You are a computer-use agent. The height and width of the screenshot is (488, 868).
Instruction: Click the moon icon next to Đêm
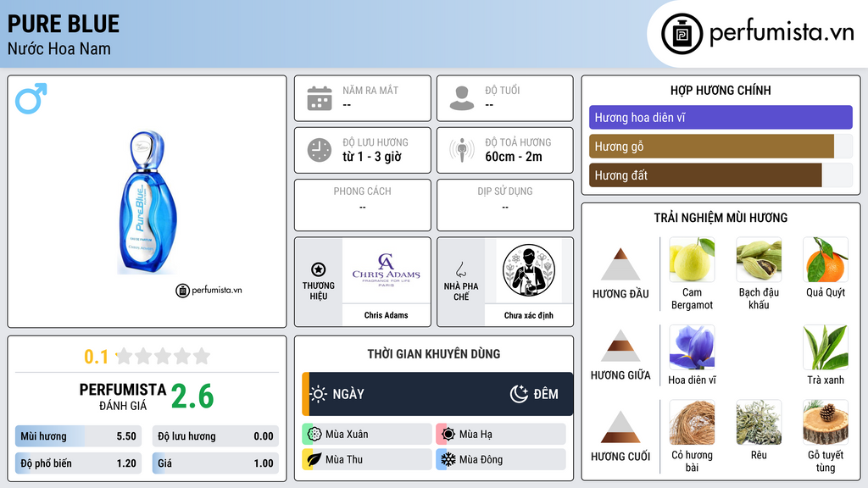[x=519, y=394]
